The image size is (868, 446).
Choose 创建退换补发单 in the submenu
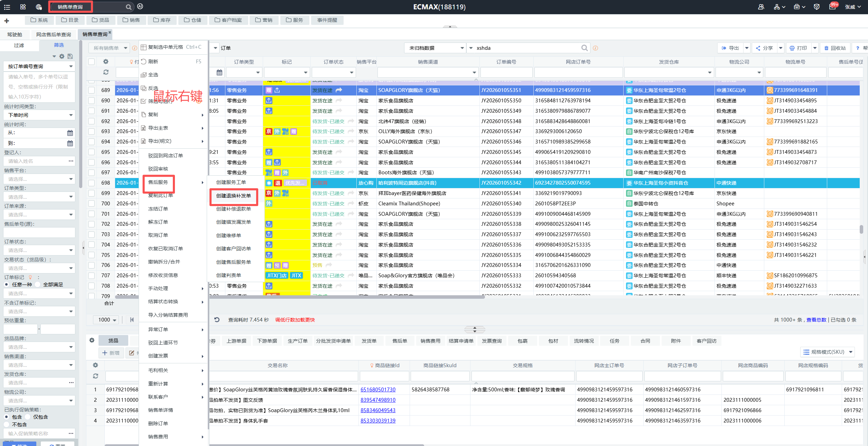(x=234, y=196)
